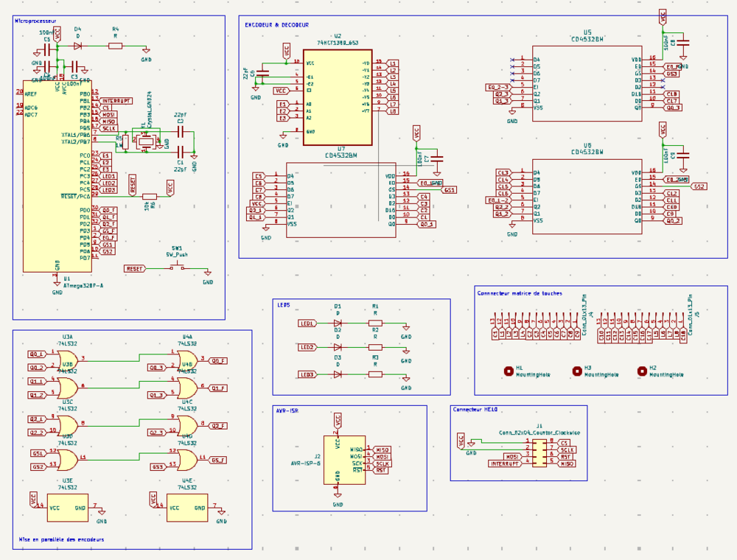Click the Microprocesseur block title

tap(35, 21)
